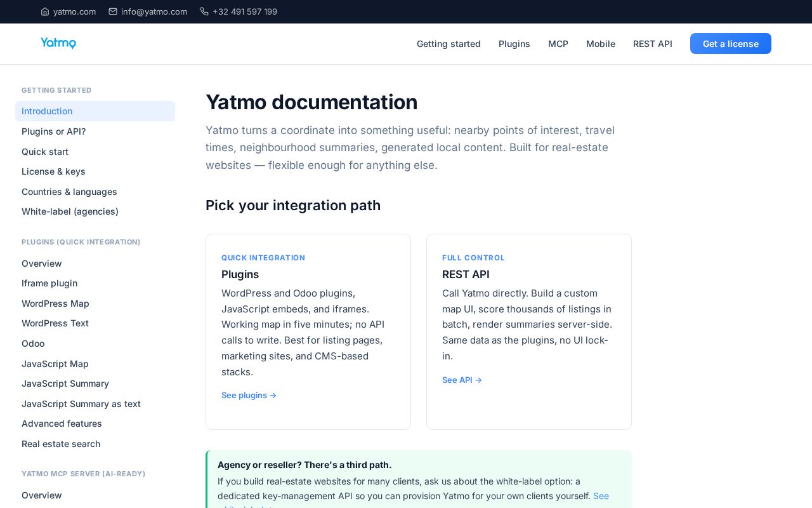Go to Plugins in the top navigation
The image size is (812, 508).
click(514, 44)
